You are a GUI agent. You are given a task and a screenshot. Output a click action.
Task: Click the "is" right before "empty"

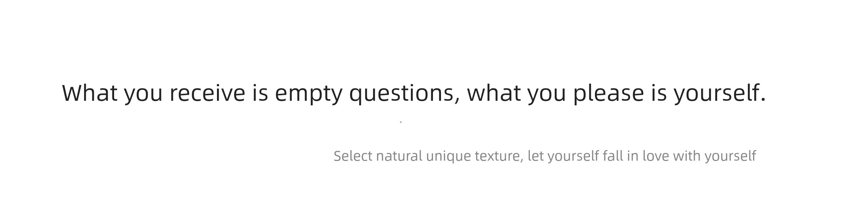pyautogui.click(x=260, y=93)
